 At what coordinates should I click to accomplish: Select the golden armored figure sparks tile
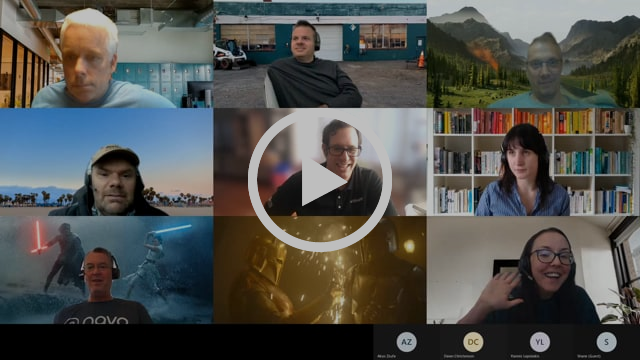(x=320, y=270)
